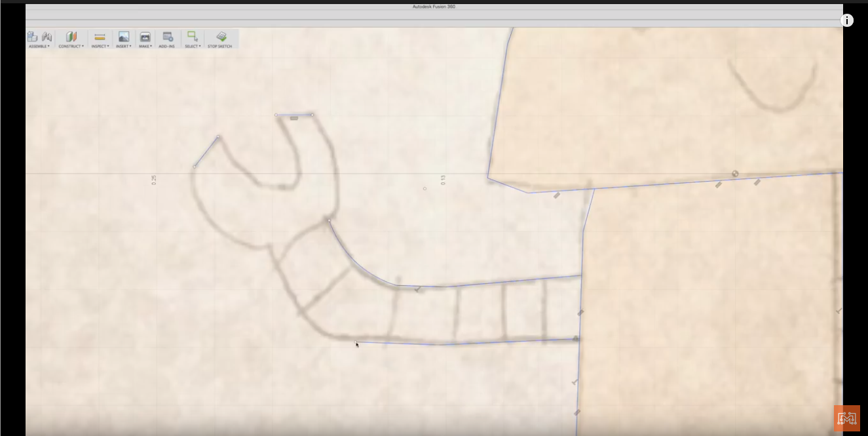868x436 pixels.
Task: Expand the Inspect dropdown
Action: 109,46
